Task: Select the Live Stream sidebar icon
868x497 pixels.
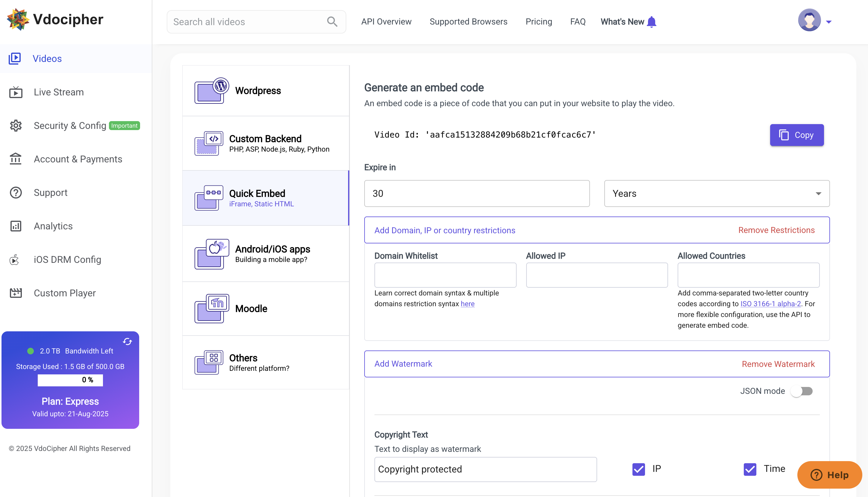Action: point(16,92)
